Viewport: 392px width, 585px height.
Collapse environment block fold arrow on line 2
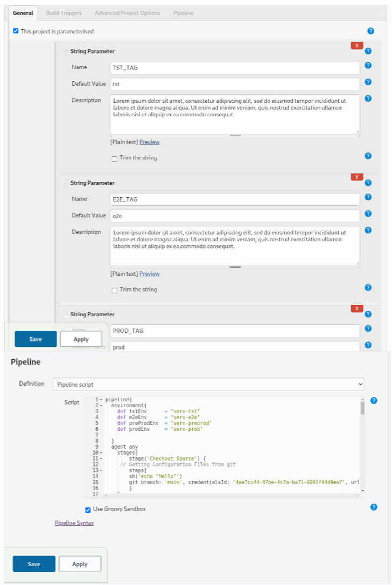click(101, 406)
